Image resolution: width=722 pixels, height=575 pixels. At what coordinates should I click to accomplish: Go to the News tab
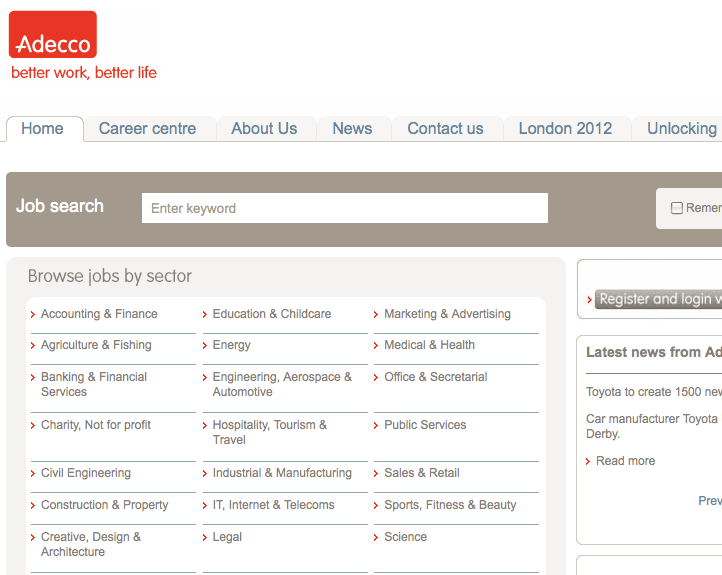pyautogui.click(x=352, y=128)
